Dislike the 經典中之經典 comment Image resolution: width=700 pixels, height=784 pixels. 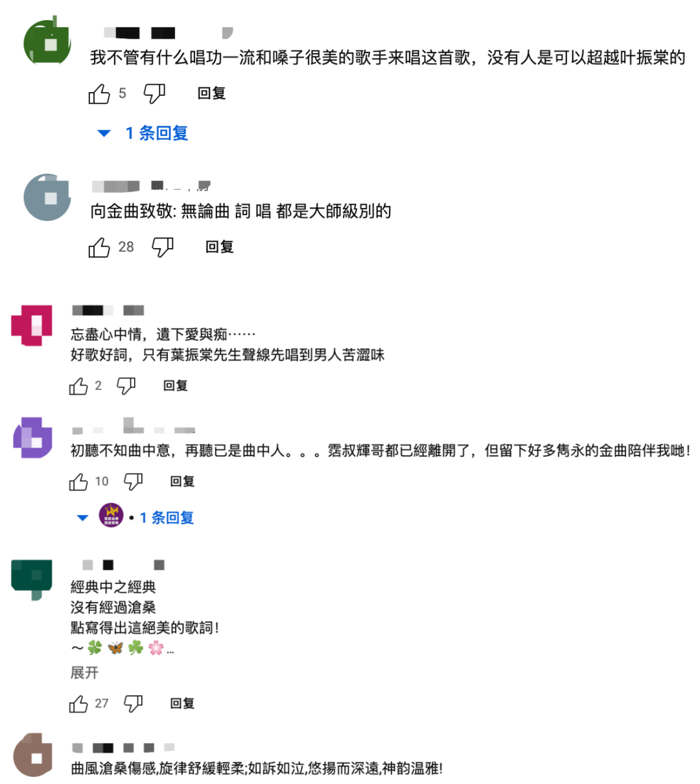point(134,704)
